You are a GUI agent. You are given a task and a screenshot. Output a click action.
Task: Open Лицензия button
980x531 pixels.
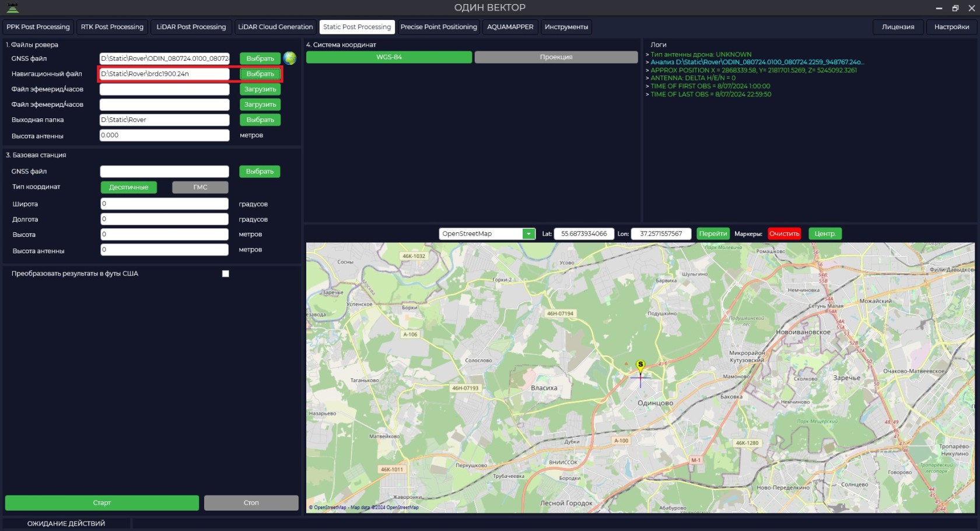tap(898, 27)
